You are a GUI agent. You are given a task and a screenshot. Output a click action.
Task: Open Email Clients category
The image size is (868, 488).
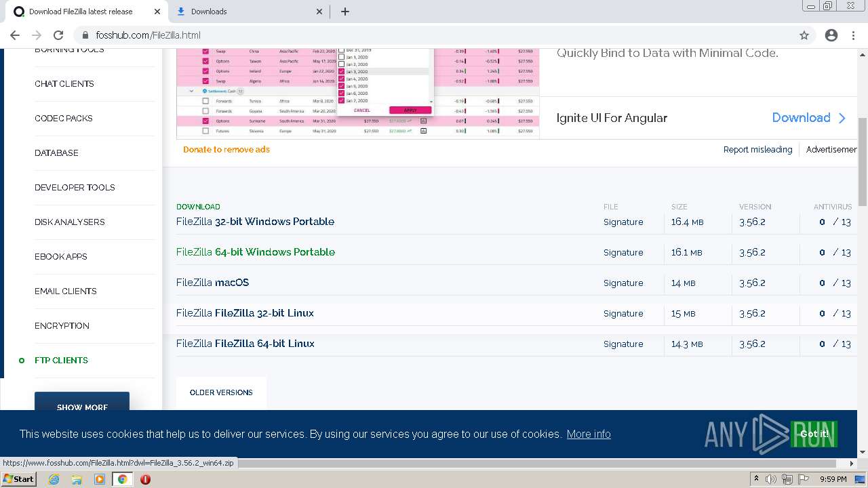66,291
